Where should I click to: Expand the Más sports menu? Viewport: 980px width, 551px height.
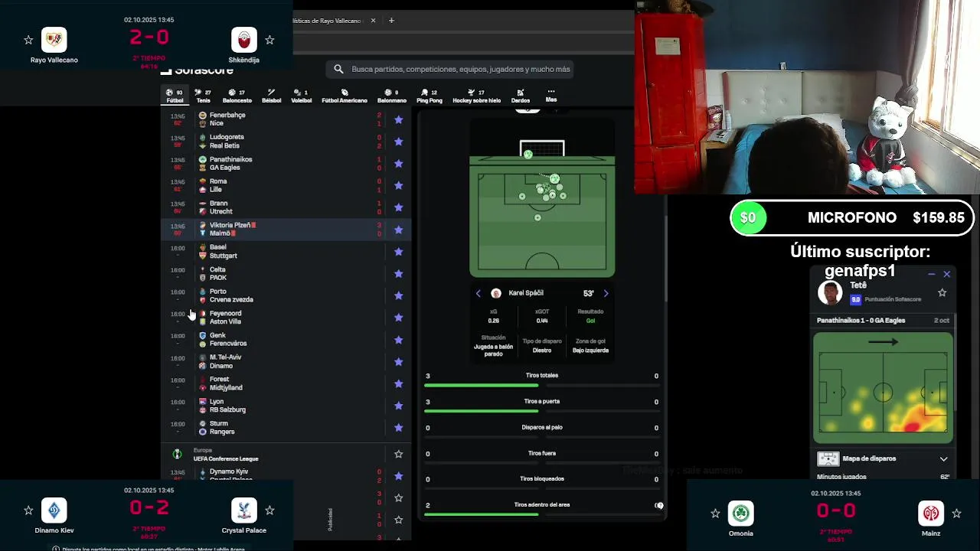click(550, 96)
